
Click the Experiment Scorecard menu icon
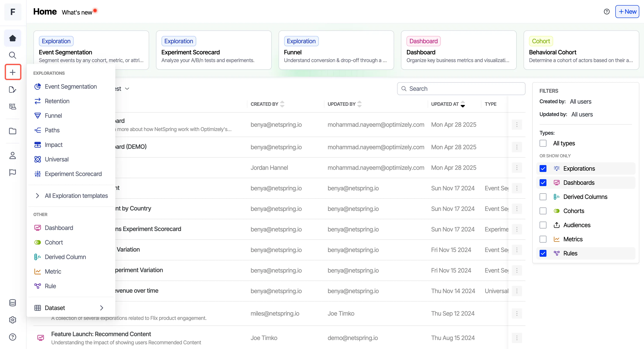37,174
